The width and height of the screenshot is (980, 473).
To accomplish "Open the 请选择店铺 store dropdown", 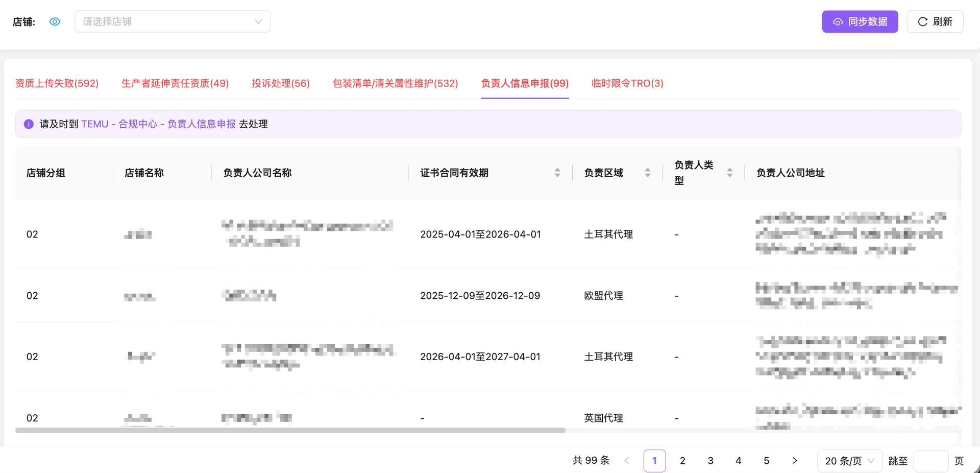I will (x=173, y=21).
